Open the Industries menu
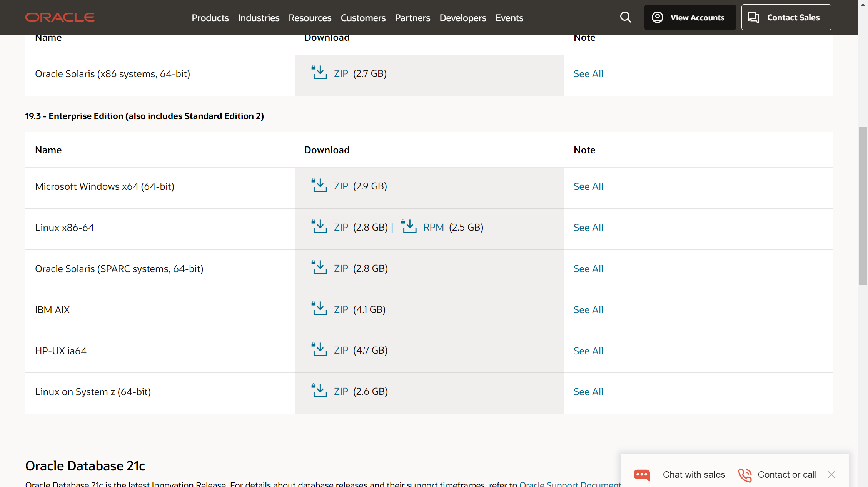This screenshot has width=868, height=487. 259,18
